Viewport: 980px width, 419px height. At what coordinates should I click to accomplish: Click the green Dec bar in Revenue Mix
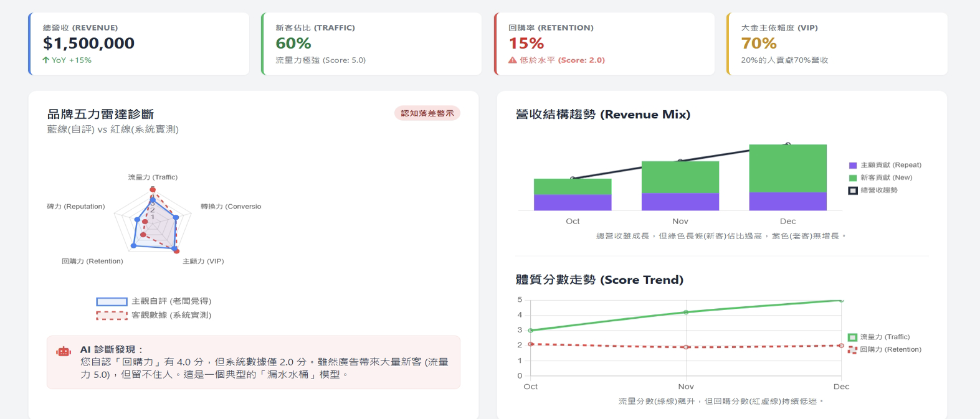click(x=787, y=168)
